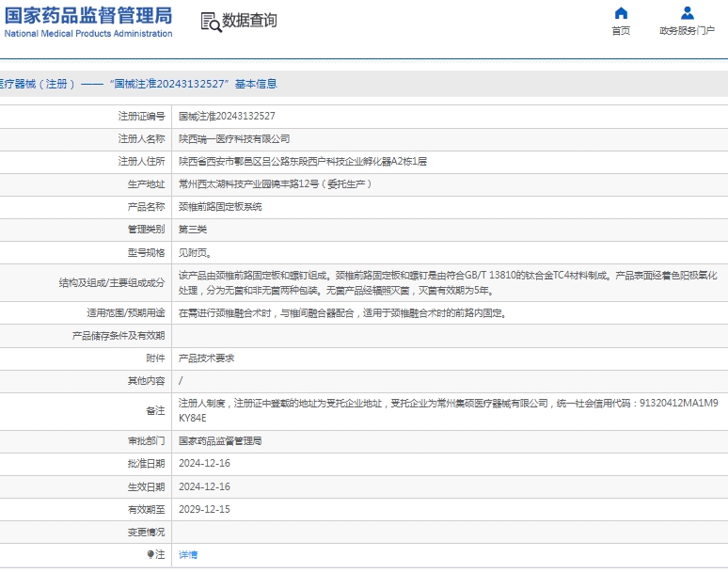Screen dimensions: 728x573
Task: Click the 变更情况 row label
Action: click(x=146, y=533)
